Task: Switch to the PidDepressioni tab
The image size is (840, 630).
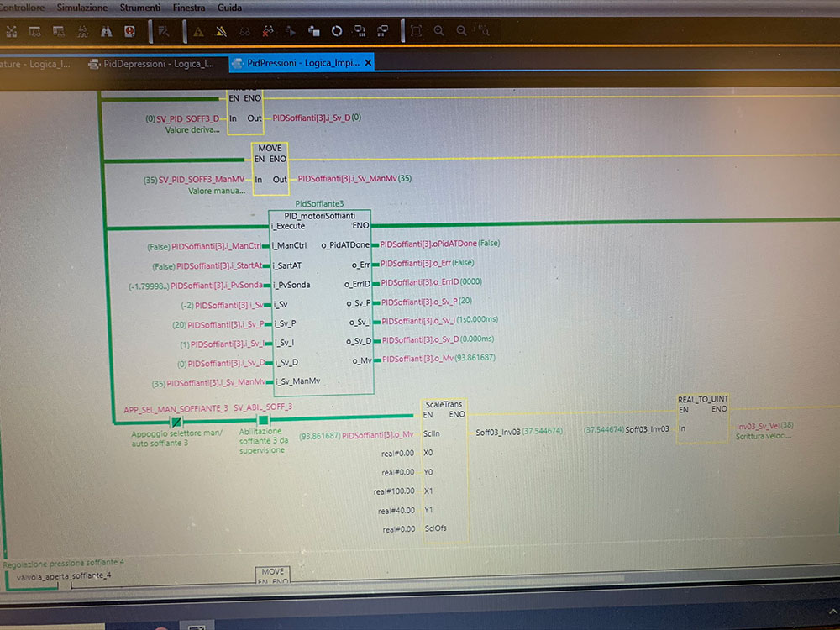Action: [158, 63]
